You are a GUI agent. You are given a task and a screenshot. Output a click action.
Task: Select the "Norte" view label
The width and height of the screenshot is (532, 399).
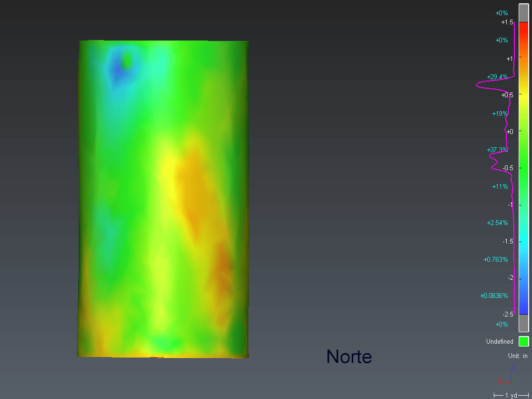tap(349, 357)
